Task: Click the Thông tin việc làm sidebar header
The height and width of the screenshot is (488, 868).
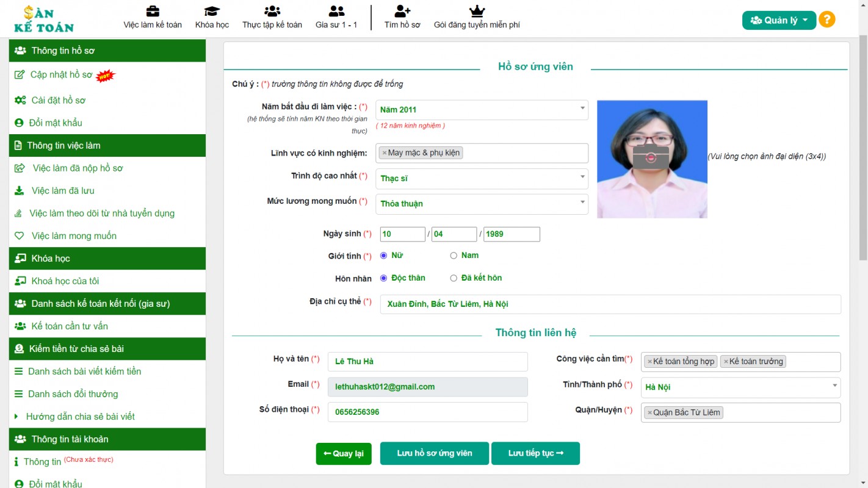Action: click(107, 145)
